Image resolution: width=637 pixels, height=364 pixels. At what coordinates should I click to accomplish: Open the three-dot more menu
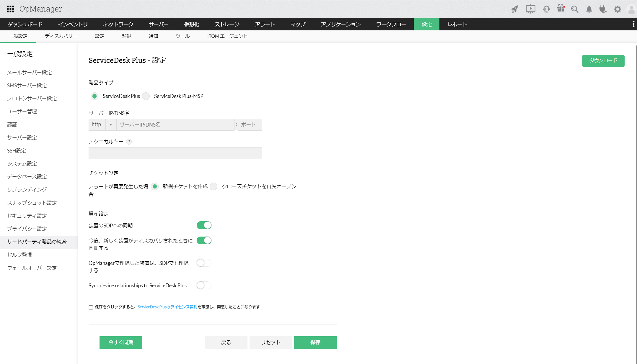click(633, 24)
